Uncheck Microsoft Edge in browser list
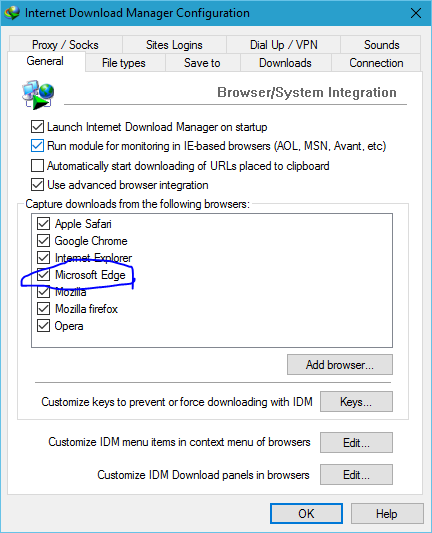This screenshot has width=432, height=533. pos(44,275)
